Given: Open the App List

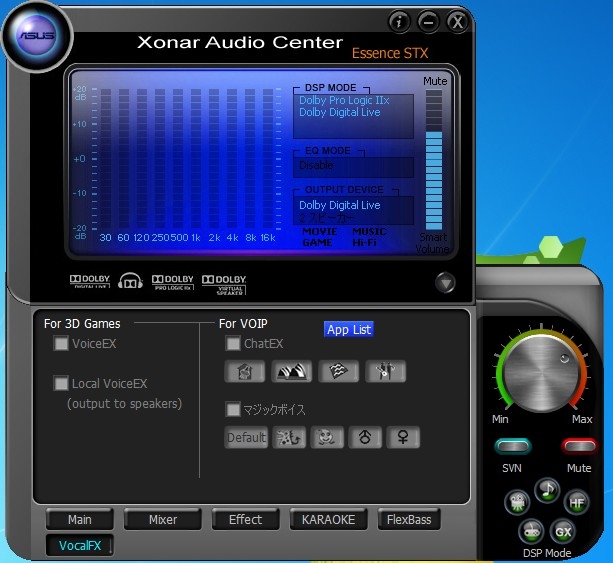Looking at the screenshot, I should tap(349, 329).
